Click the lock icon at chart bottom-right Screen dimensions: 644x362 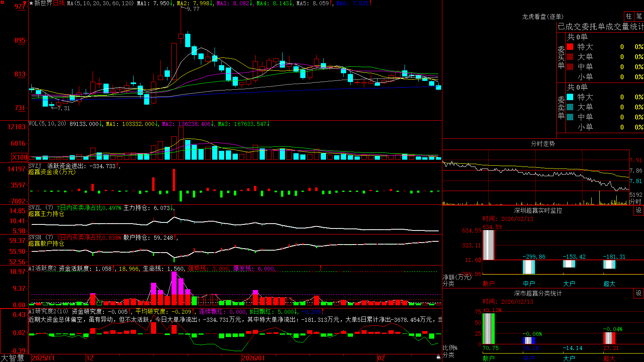point(438,357)
